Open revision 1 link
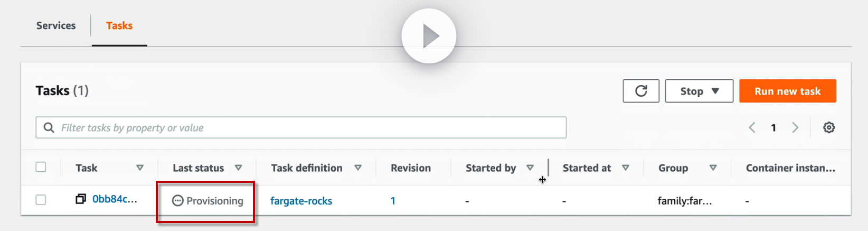The width and height of the screenshot is (868, 231). (x=393, y=201)
